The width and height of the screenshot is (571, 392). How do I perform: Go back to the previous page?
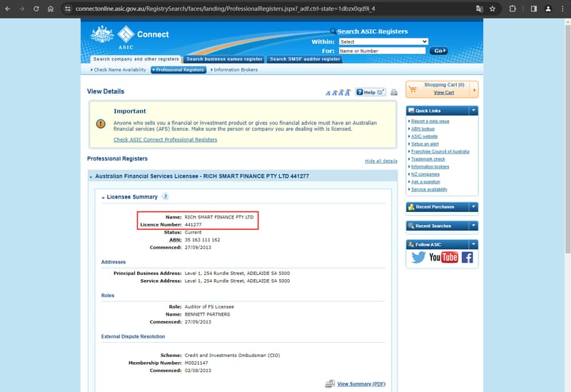coord(8,9)
